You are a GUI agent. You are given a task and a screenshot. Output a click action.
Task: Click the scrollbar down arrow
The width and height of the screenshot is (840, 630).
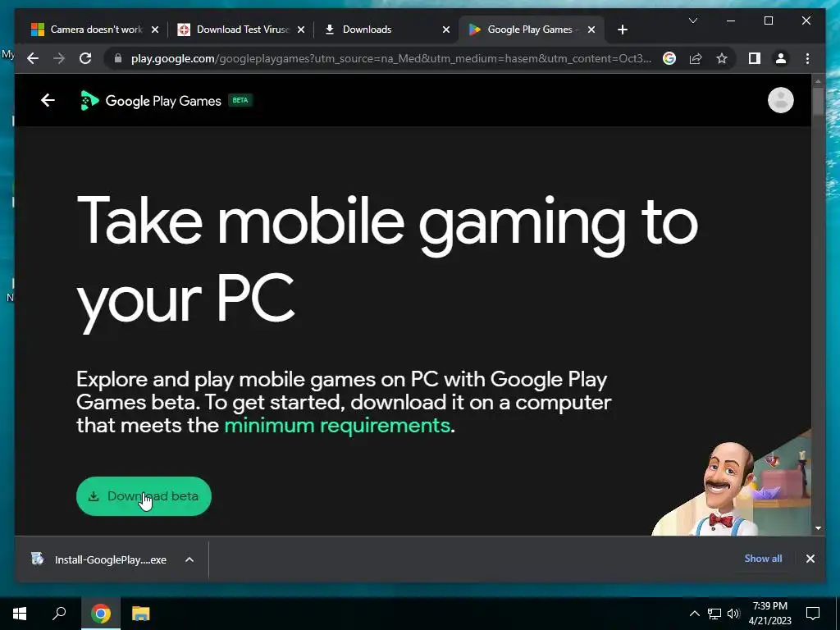click(x=818, y=528)
